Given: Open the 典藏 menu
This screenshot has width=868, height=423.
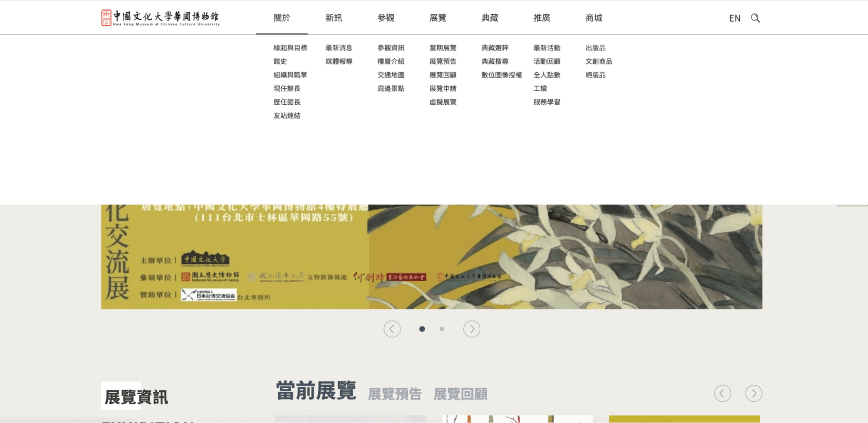Looking at the screenshot, I should pyautogui.click(x=490, y=18).
